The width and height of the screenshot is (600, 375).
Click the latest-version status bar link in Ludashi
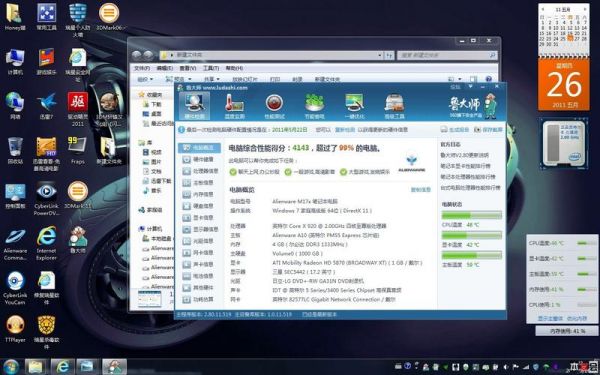click(319, 315)
